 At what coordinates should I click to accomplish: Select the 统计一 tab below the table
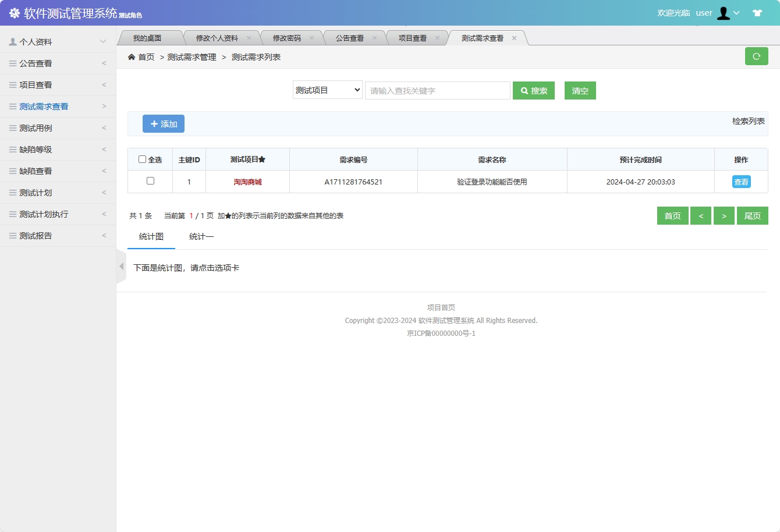pos(201,237)
